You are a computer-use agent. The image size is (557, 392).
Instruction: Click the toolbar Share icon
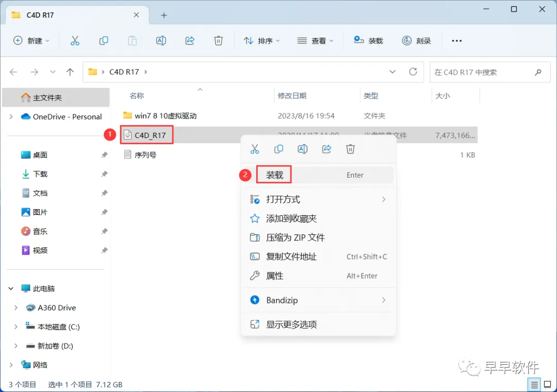190,41
